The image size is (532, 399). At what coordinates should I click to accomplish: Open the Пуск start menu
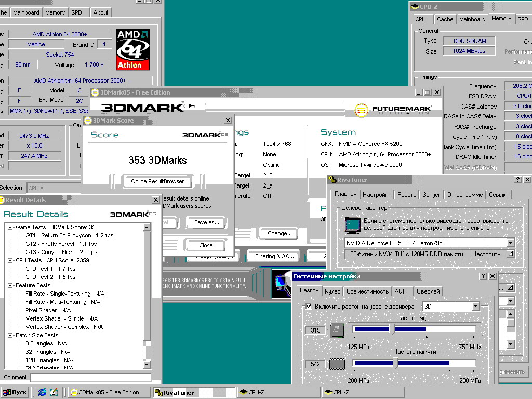click(x=15, y=393)
